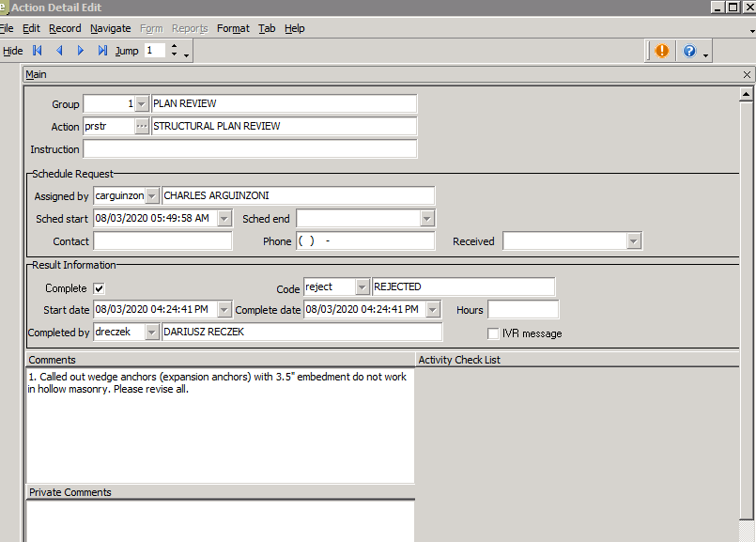Viewport: 756px width, 542px height.
Task: Click into the Instruction text field
Action: click(x=250, y=149)
